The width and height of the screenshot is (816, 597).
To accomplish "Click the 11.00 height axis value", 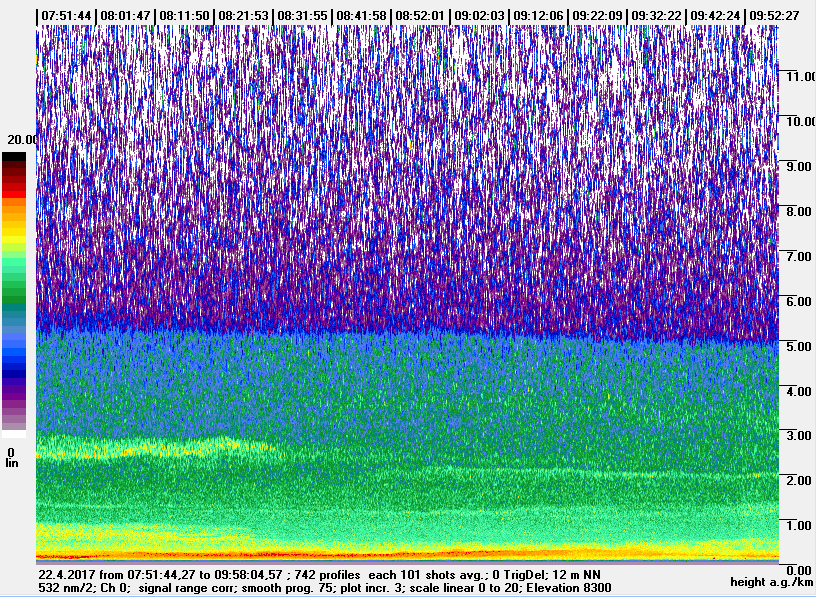I will pos(800,77).
